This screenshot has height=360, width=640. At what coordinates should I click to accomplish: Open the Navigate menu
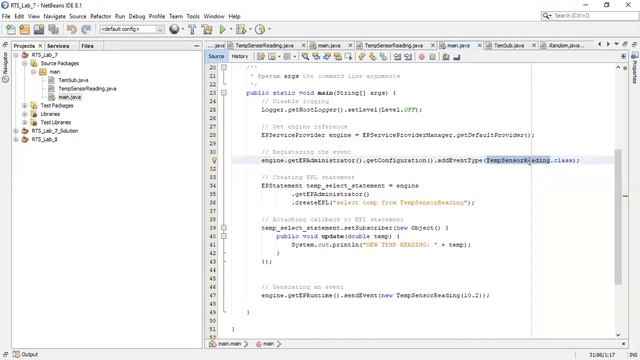(54, 16)
